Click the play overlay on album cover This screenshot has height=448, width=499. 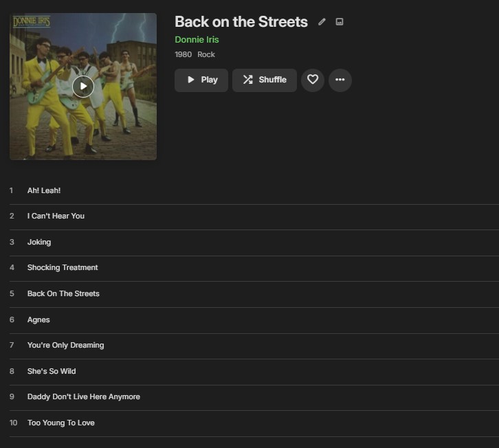point(83,86)
